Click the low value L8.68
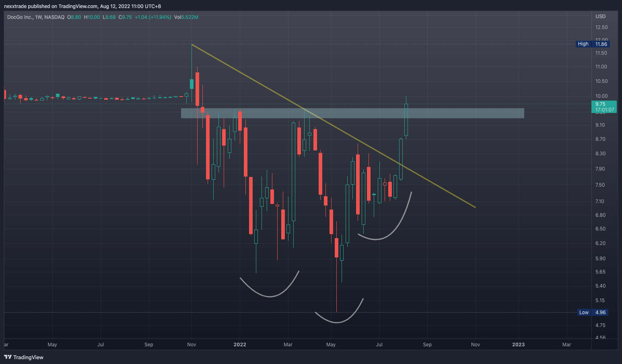Viewport: 622px width, 364px height. click(x=109, y=17)
